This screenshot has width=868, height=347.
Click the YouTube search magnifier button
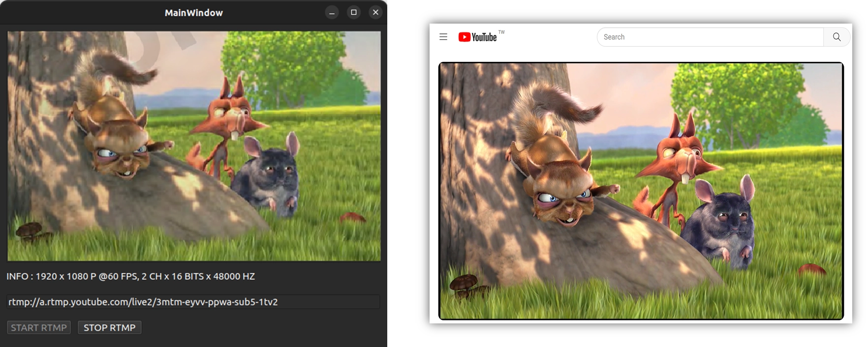click(837, 37)
